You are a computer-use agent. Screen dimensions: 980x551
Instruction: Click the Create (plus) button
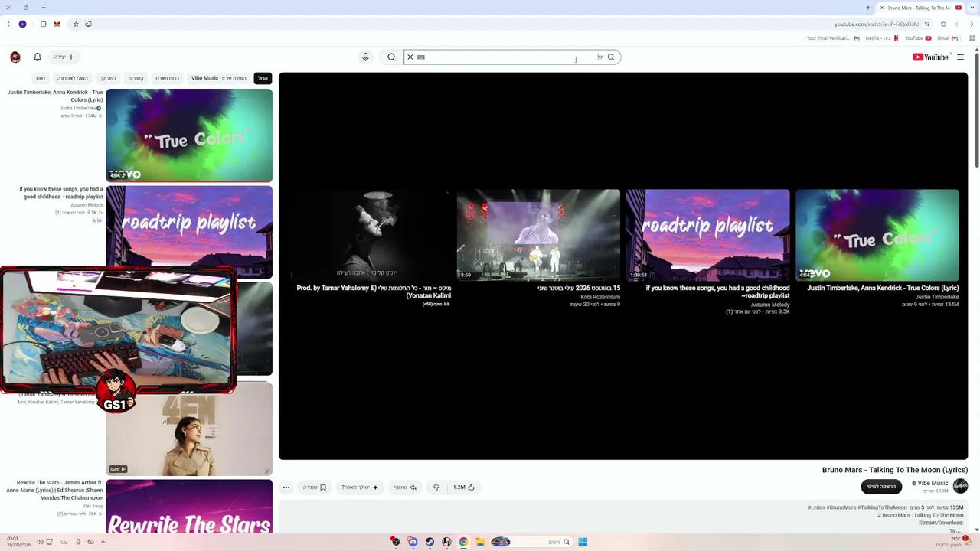point(64,57)
